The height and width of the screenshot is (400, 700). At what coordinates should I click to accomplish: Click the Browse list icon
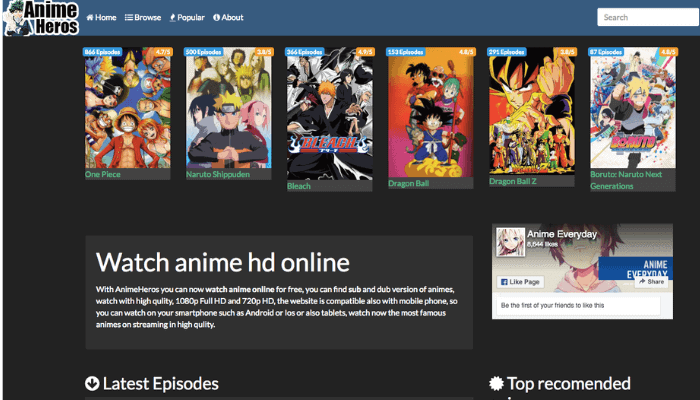pos(129,17)
